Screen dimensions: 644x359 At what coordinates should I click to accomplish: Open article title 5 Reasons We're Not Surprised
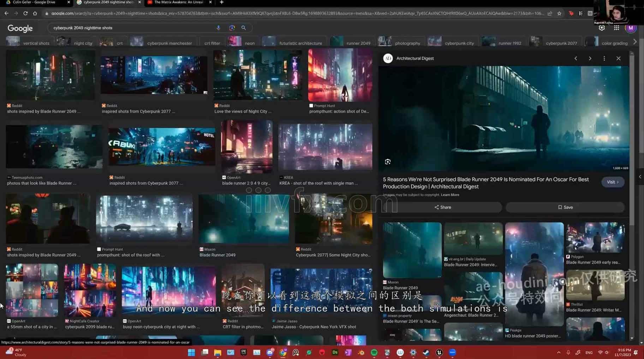(486, 183)
